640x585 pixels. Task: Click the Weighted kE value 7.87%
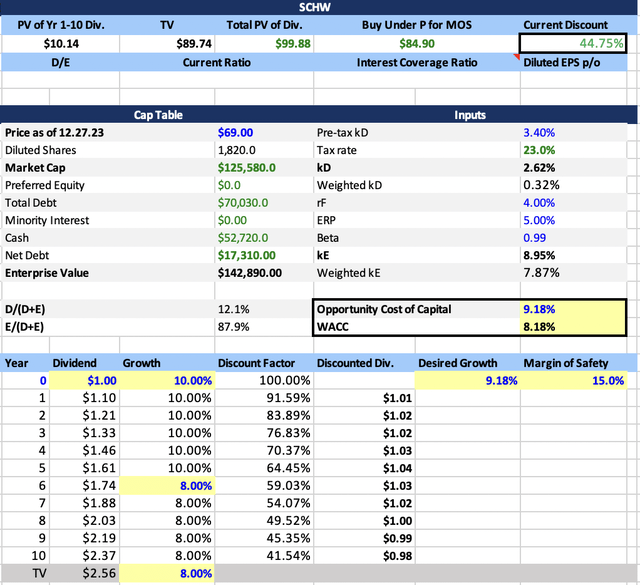point(573,273)
